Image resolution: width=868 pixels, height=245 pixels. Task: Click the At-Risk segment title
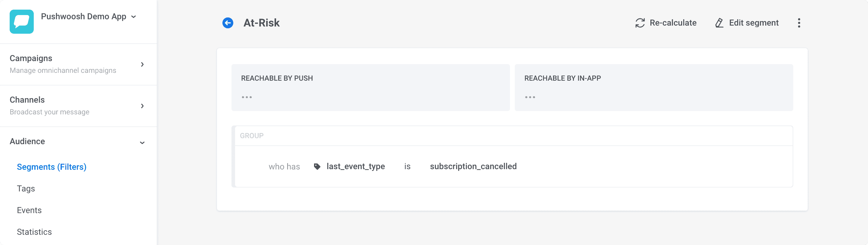click(262, 23)
